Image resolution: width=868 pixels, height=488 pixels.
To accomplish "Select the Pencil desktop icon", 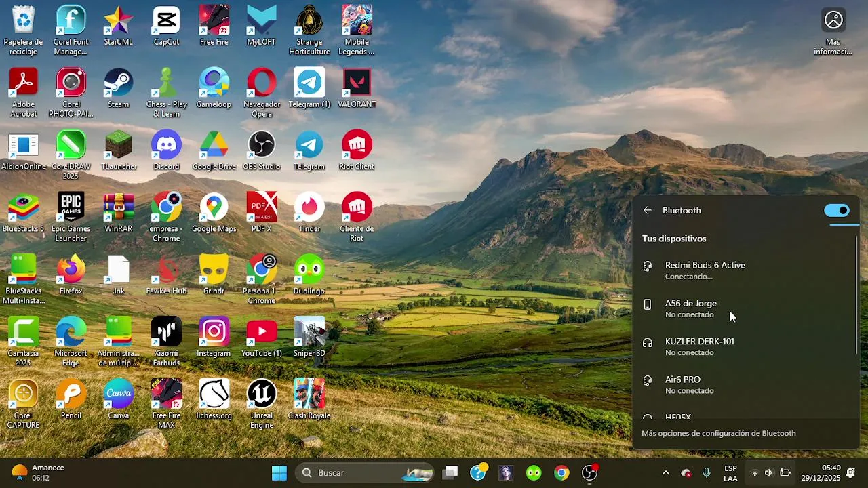I will [71, 401].
